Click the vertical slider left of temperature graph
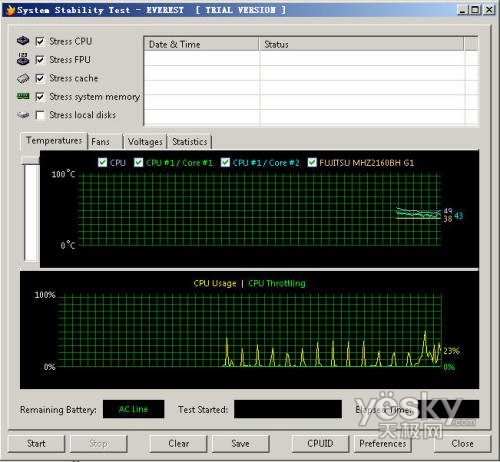 32,211
